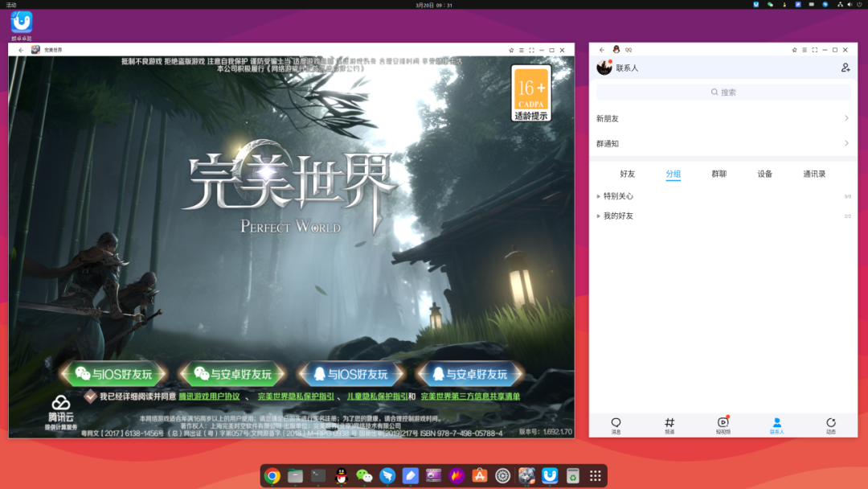Open the Terminal from the dock
This screenshot has height=489, width=868.
[x=318, y=475]
